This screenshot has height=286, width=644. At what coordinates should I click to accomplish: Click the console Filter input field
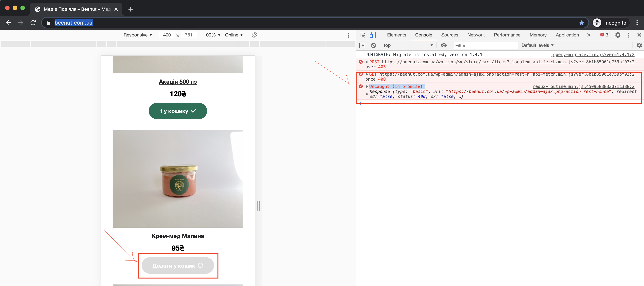pyautogui.click(x=485, y=45)
